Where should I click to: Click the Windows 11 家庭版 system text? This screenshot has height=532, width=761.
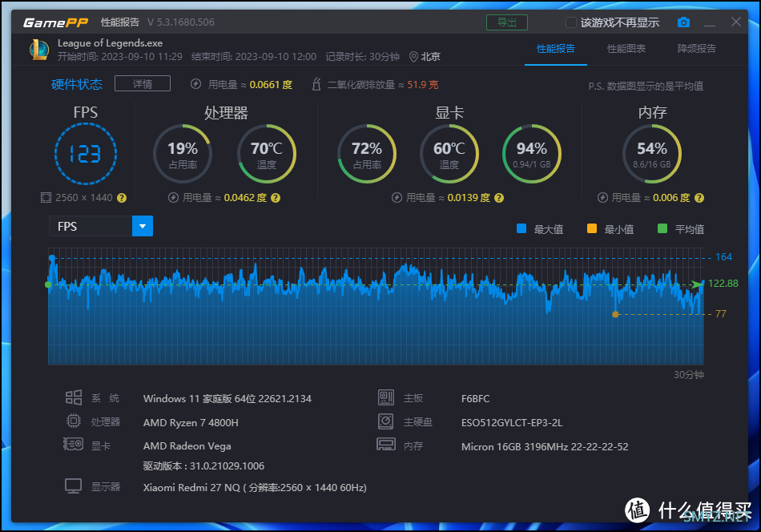(227, 398)
